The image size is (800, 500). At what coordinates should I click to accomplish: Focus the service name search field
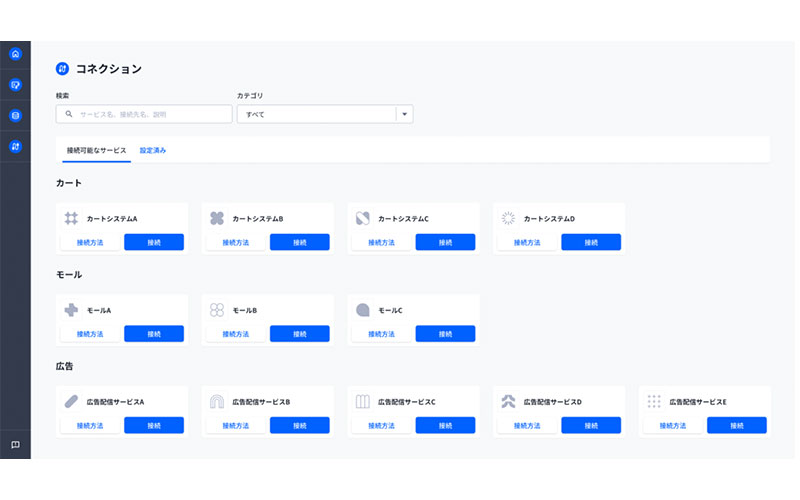coord(144,114)
